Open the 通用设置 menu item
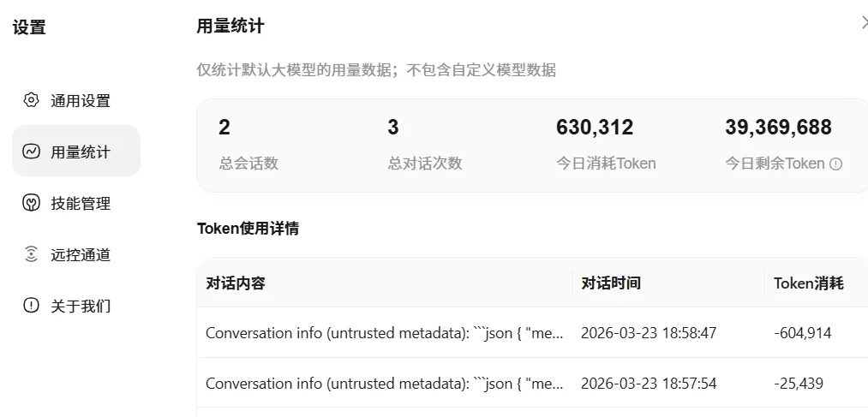Image resolution: width=868 pixels, height=417 pixels. (x=80, y=100)
